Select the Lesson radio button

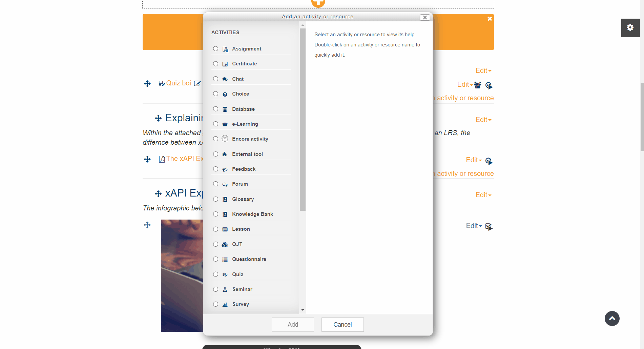point(215,229)
